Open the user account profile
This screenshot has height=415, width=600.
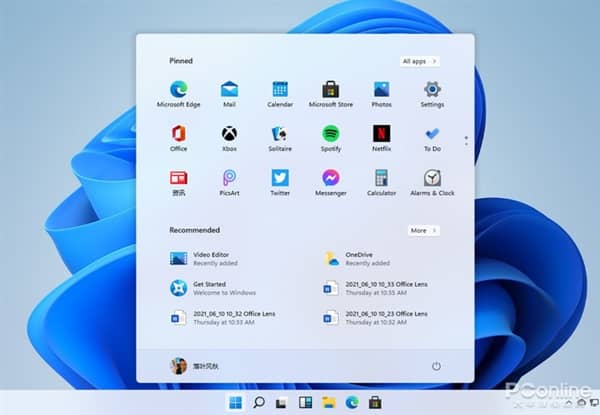(195, 366)
